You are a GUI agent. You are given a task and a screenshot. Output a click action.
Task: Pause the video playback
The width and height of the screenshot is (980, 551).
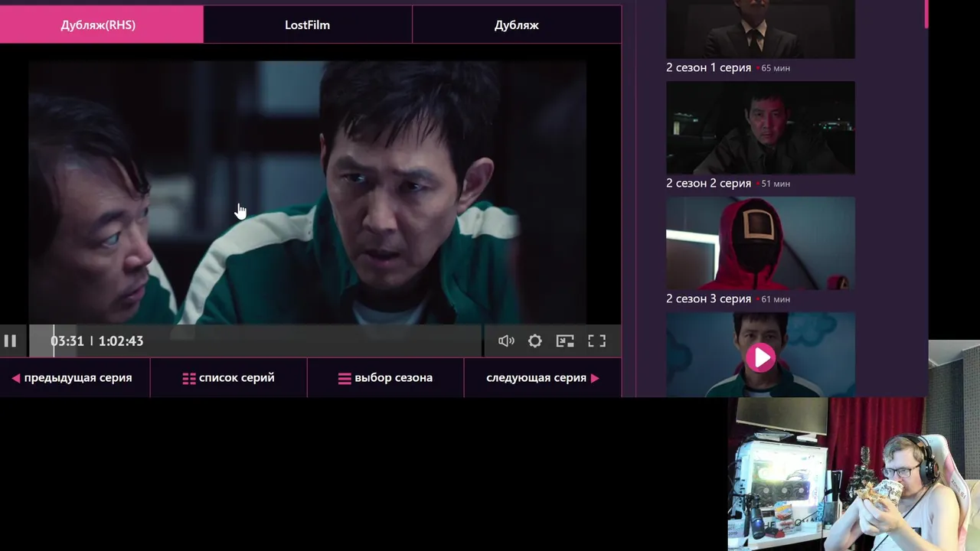(10, 341)
